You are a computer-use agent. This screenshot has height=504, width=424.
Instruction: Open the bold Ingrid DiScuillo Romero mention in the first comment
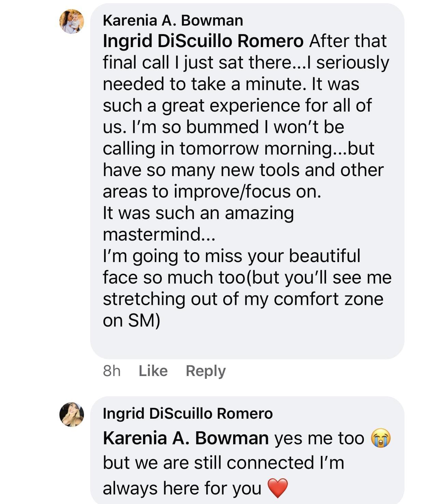pos(203,41)
